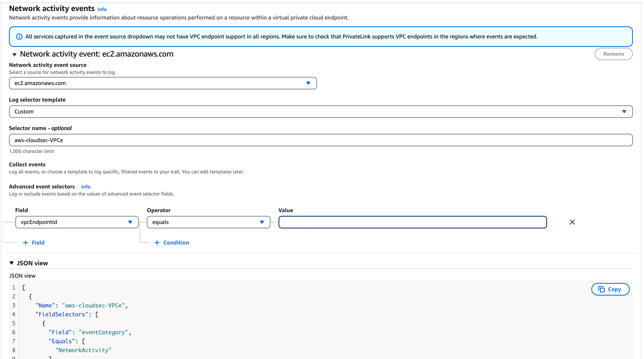Click the "Collect events" heading
Screen dimensions: 644x359
pyautogui.click(x=27, y=164)
